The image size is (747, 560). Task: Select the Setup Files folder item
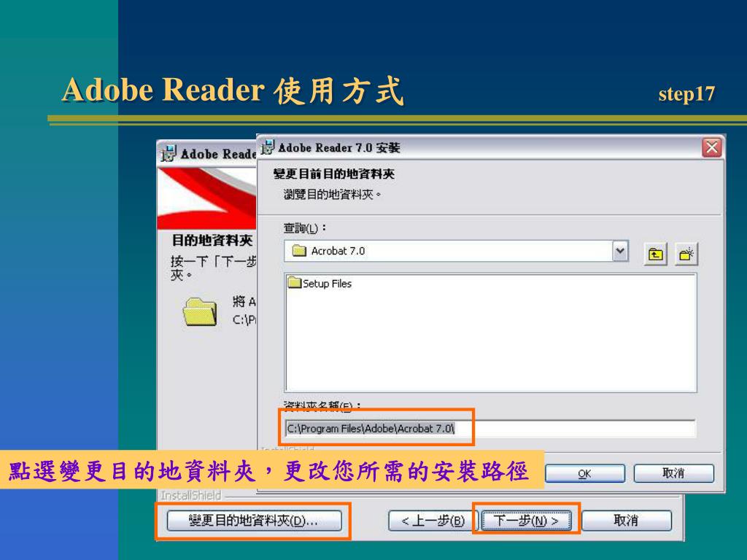[x=320, y=284]
